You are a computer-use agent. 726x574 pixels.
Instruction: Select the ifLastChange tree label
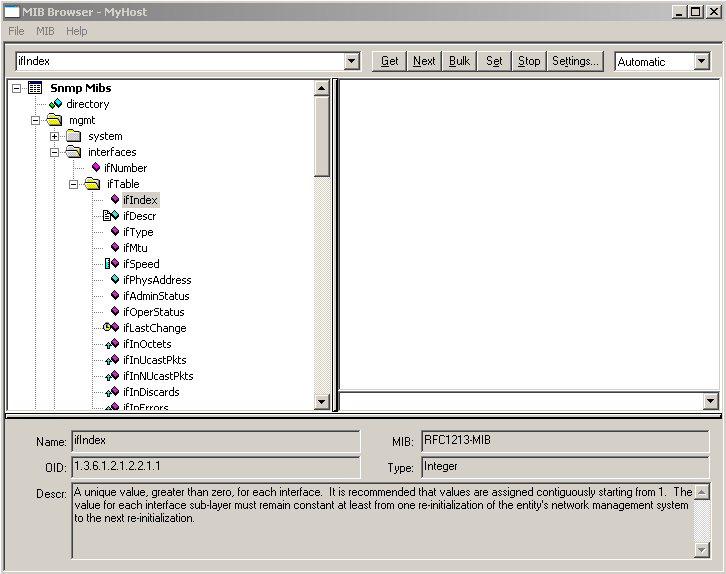[155, 328]
